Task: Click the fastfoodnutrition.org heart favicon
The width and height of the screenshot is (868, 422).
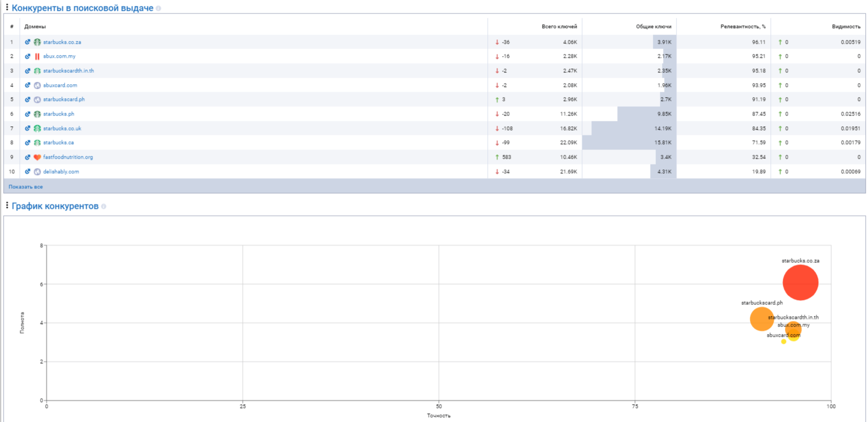Action: (x=37, y=157)
